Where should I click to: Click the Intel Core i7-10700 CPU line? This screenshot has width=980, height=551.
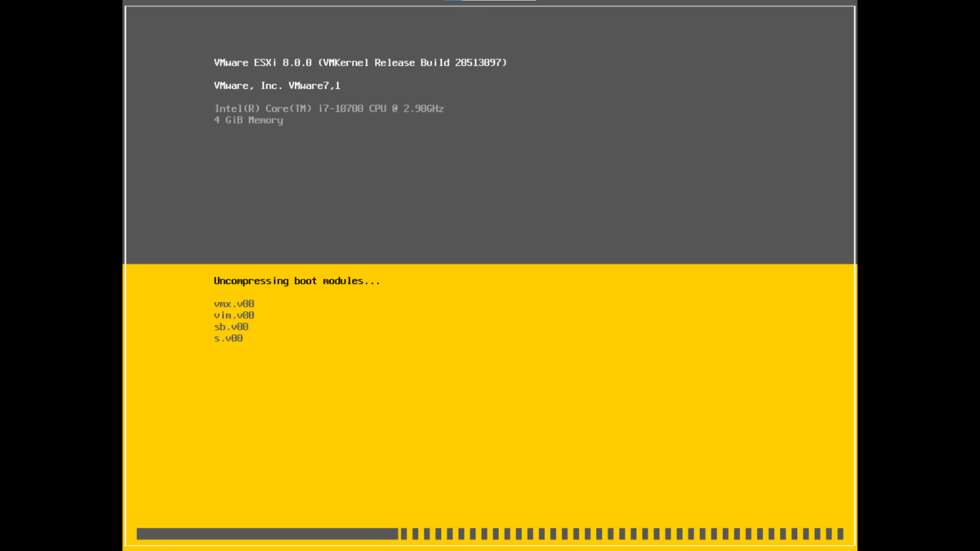point(329,109)
